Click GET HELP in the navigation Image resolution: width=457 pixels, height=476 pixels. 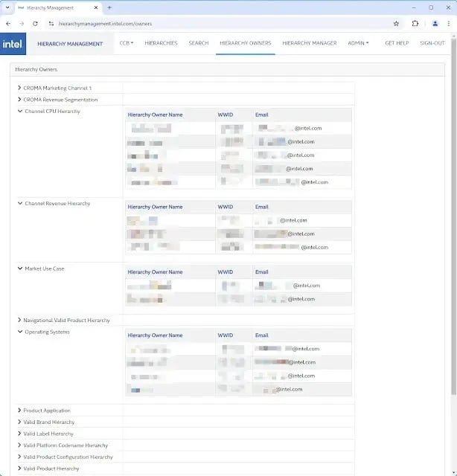(397, 43)
